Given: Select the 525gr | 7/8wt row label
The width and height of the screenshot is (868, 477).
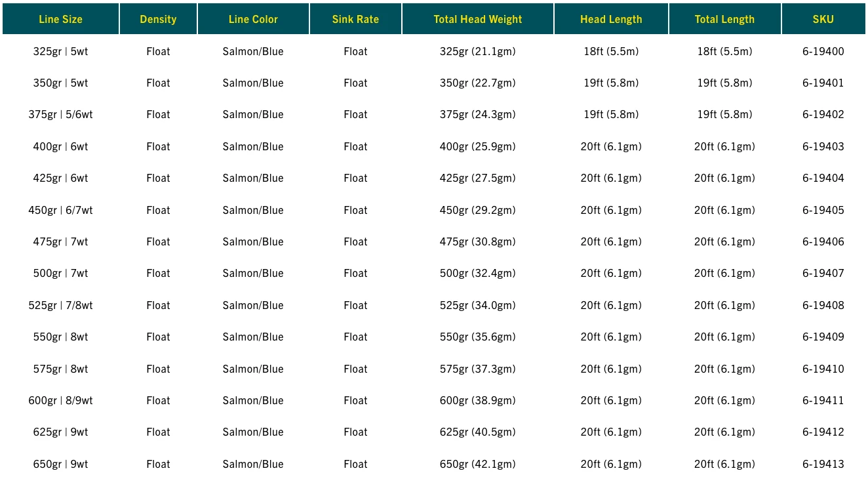Looking at the screenshot, I should (x=60, y=305).
